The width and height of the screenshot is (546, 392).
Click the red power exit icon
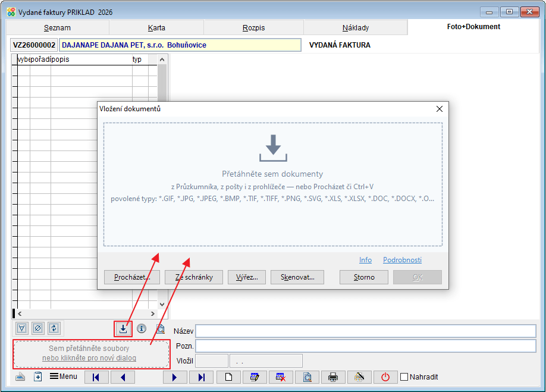coord(385,377)
